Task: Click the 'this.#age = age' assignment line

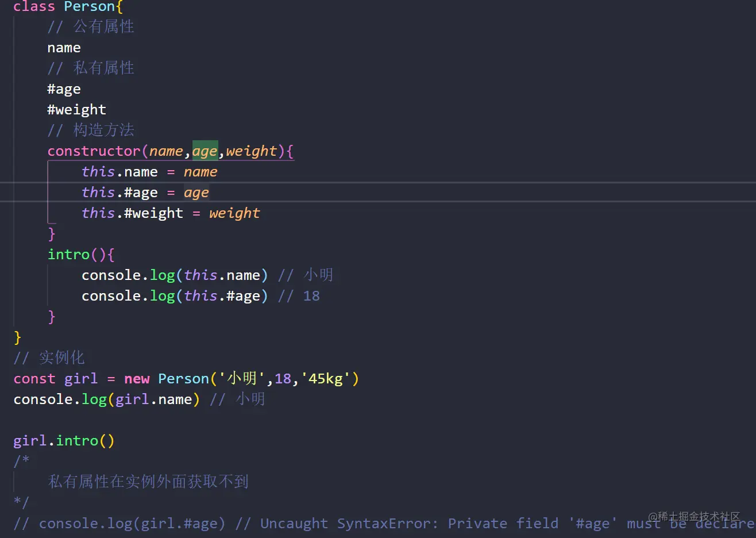Action: 145,193
